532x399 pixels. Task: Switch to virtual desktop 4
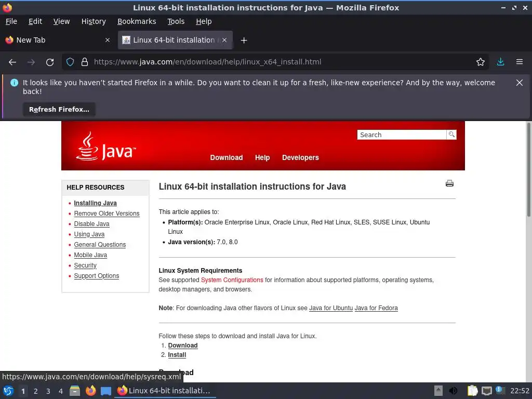point(61,391)
